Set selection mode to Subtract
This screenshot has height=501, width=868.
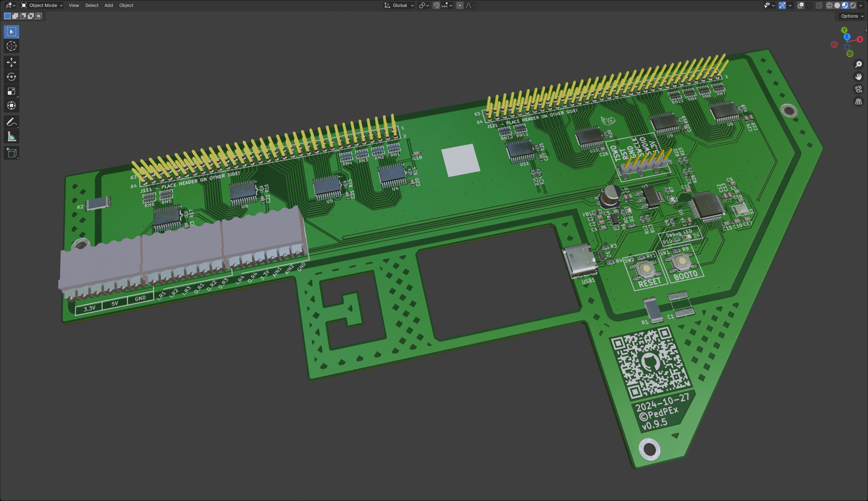click(23, 16)
